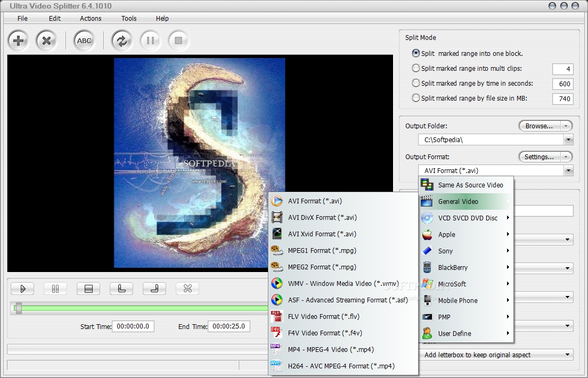Expand the BlackBerry formats submenu

click(466, 267)
